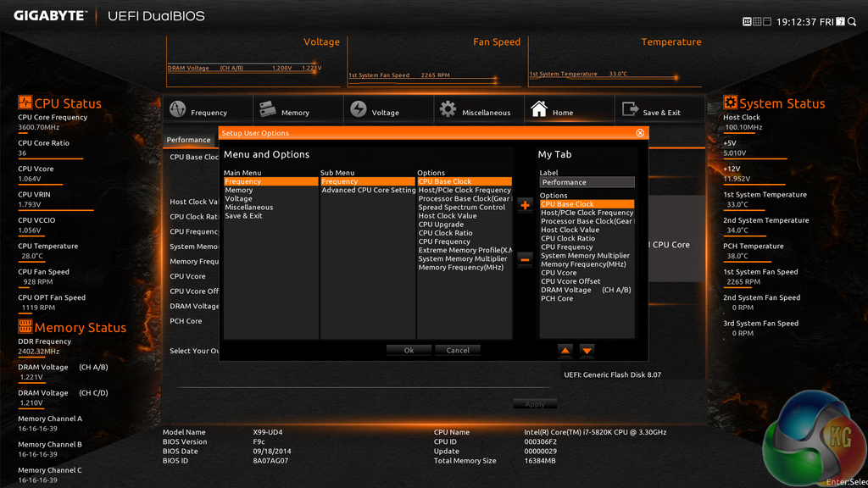Viewport: 868px width, 488px height.
Task: Open the Frequency tab
Action: 208,110
